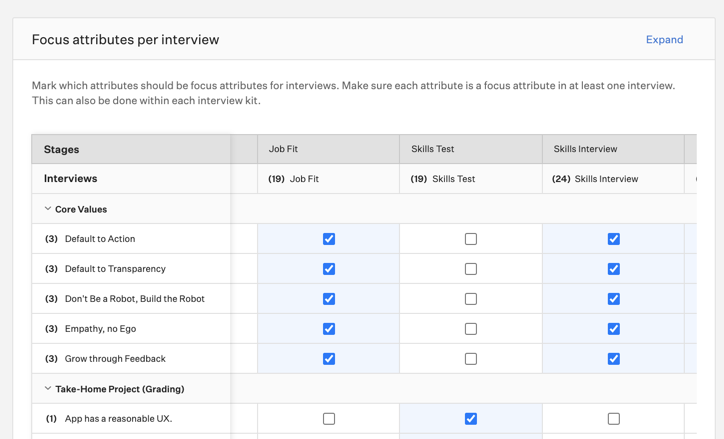
Task: Collapse the Core Values section chevron
Action: click(48, 209)
